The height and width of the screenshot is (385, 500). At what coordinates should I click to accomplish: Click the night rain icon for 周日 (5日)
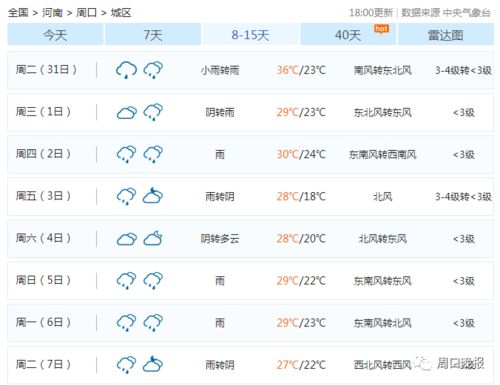tap(153, 281)
